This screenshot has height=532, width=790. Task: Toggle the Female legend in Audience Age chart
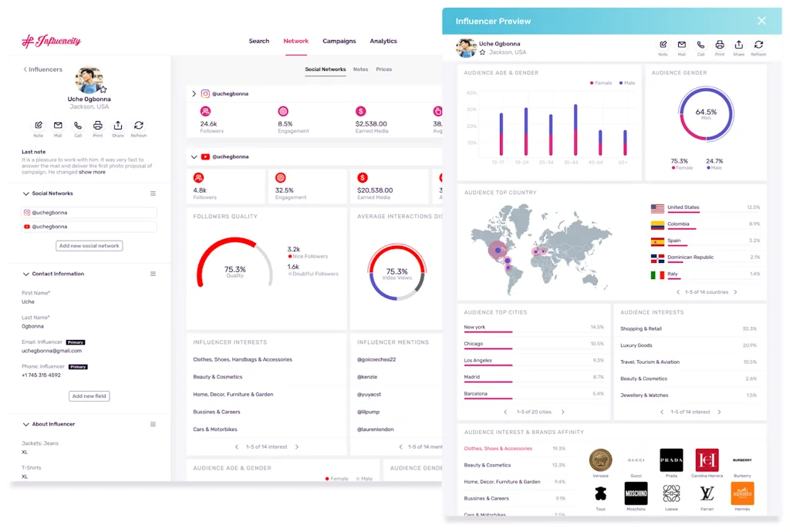601,83
